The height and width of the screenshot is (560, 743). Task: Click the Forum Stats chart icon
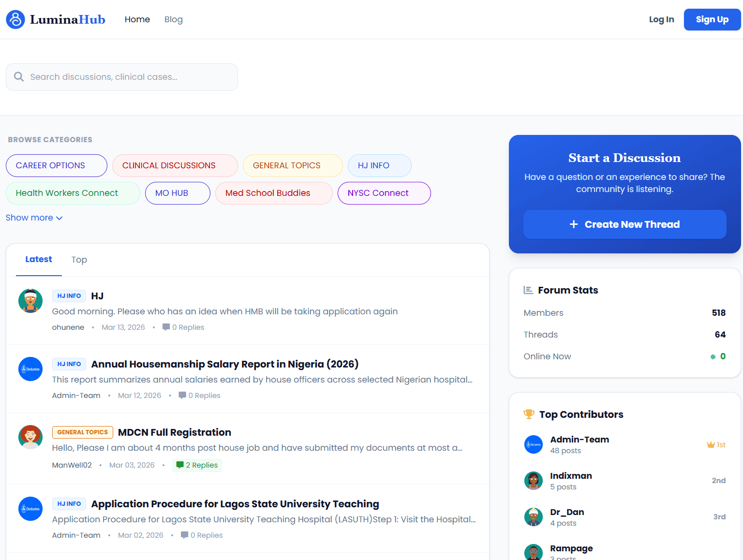click(x=528, y=290)
